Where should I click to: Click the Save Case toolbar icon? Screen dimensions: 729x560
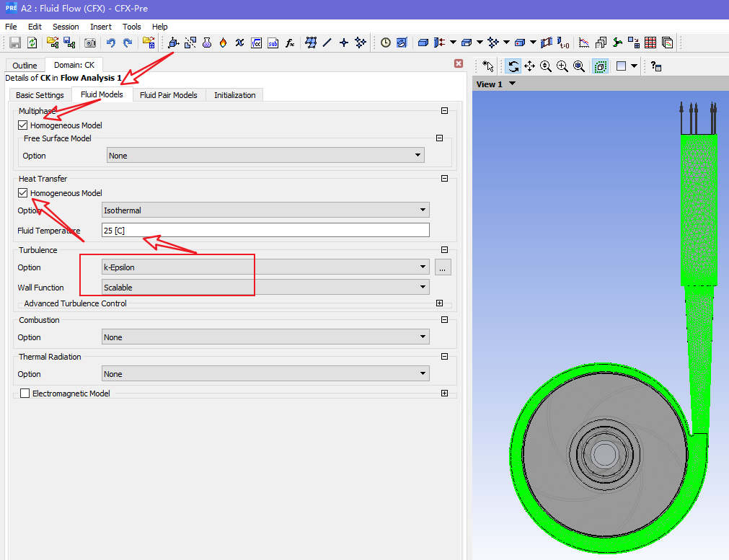point(14,43)
